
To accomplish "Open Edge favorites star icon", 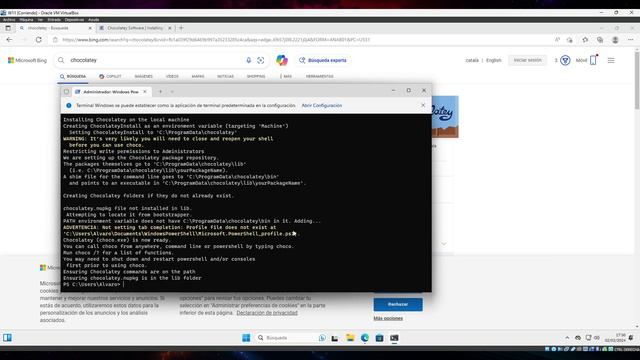I will pyautogui.click(x=585, y=40).
